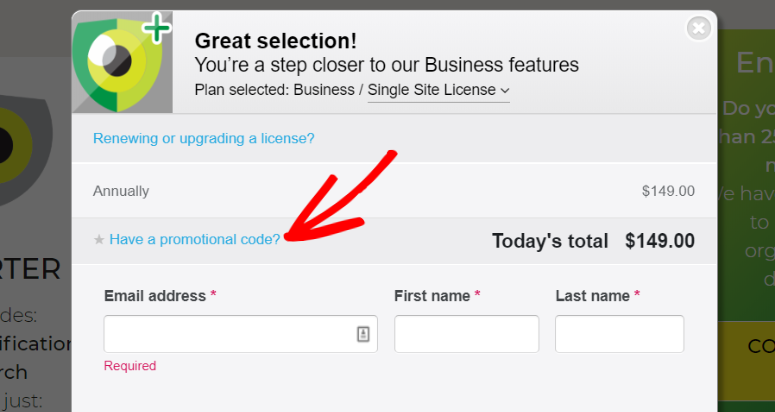Click the Today's total label
775x412 pixels.
coord(550,241)
